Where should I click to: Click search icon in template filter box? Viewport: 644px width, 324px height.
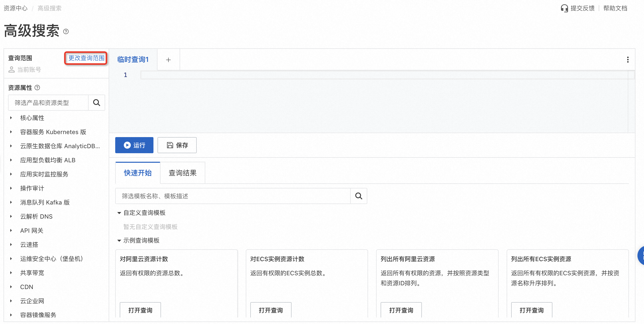[358, 196]
